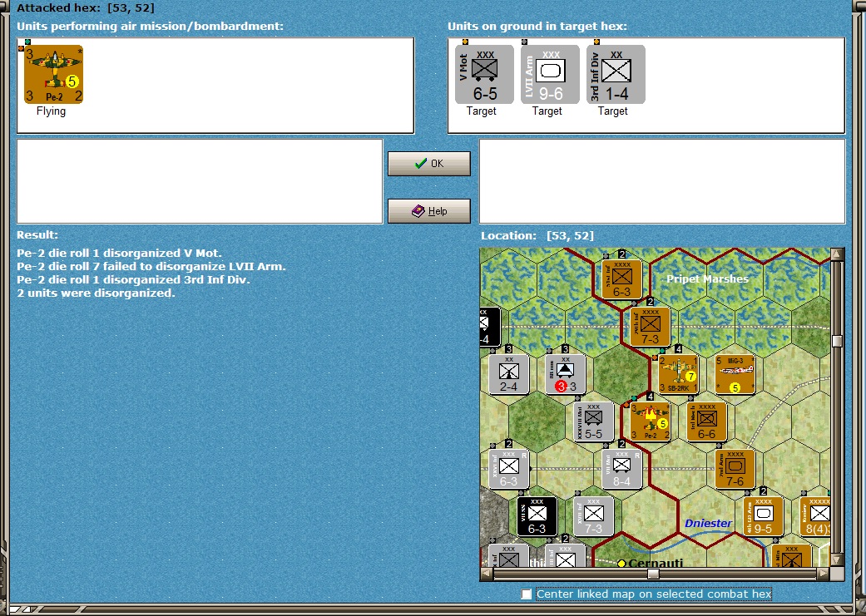Click the 'Flying' label under Pe-2
The image size is (866, 616).
pos(51,111)
